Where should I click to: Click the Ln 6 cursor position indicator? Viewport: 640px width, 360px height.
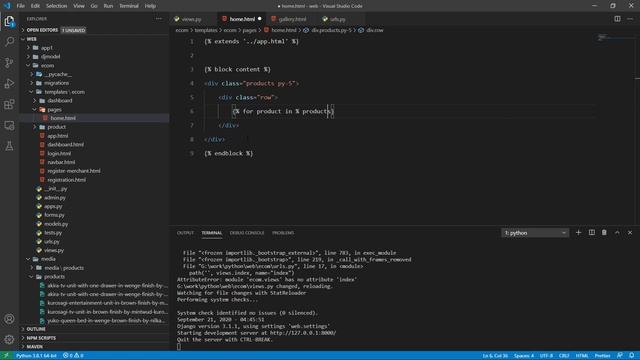pyautogui.click(x=495, y=356)
